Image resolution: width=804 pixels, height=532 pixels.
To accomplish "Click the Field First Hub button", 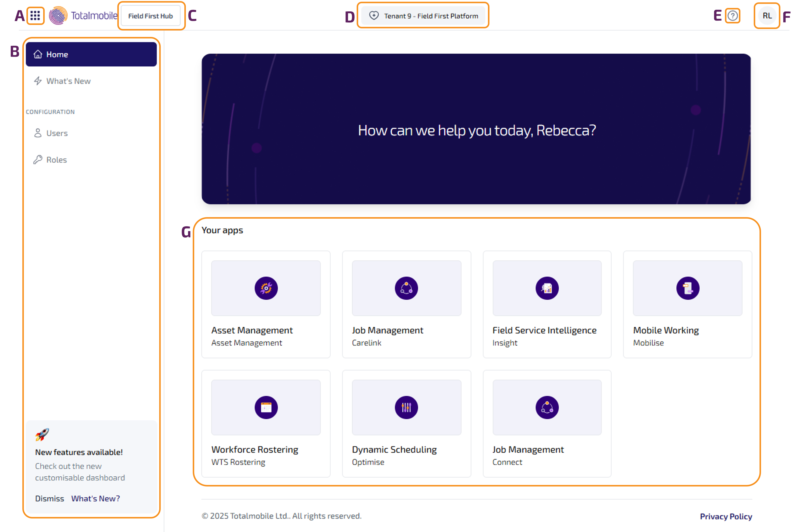I will pyautogui.click(x=150, y=16).
